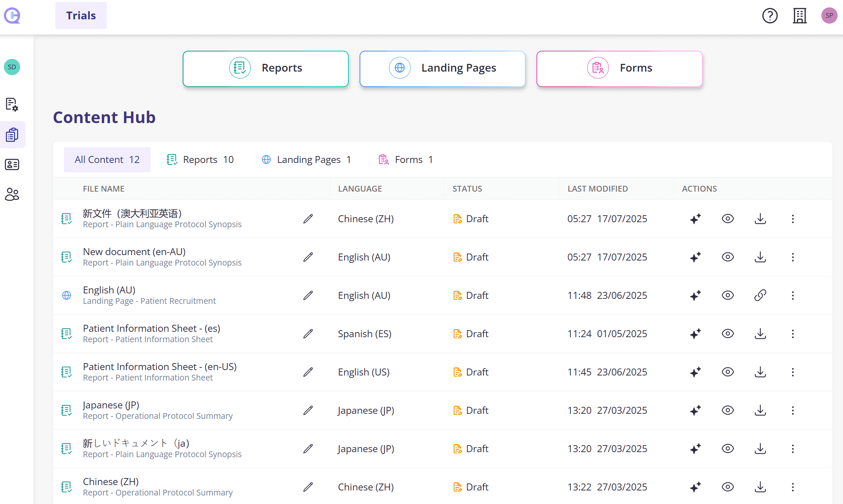Image resolution: width=843 pixels, height=504 pixels.
Task: Open the kebab menu for New document (en-AU)
Action: pyautogui.click(x=792, y=257)
